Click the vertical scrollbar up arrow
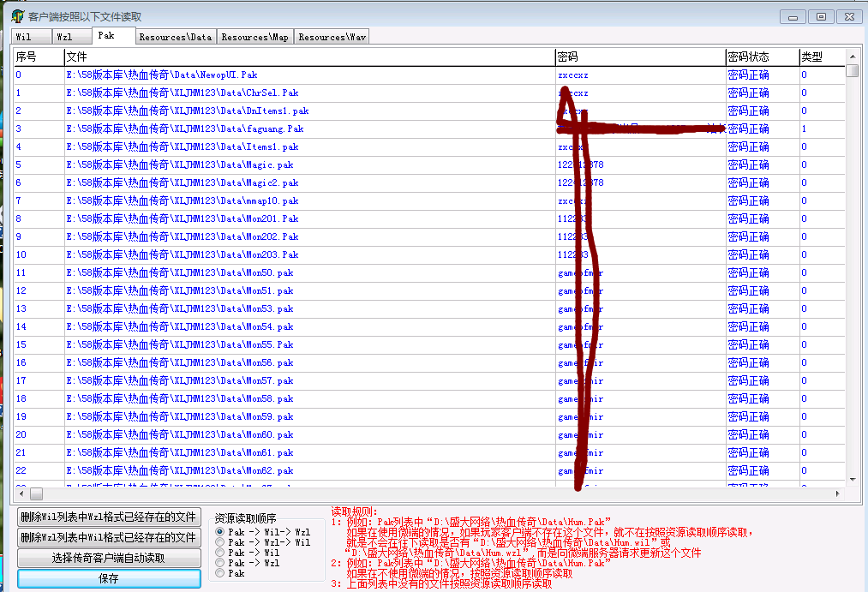 pos(853,57)
